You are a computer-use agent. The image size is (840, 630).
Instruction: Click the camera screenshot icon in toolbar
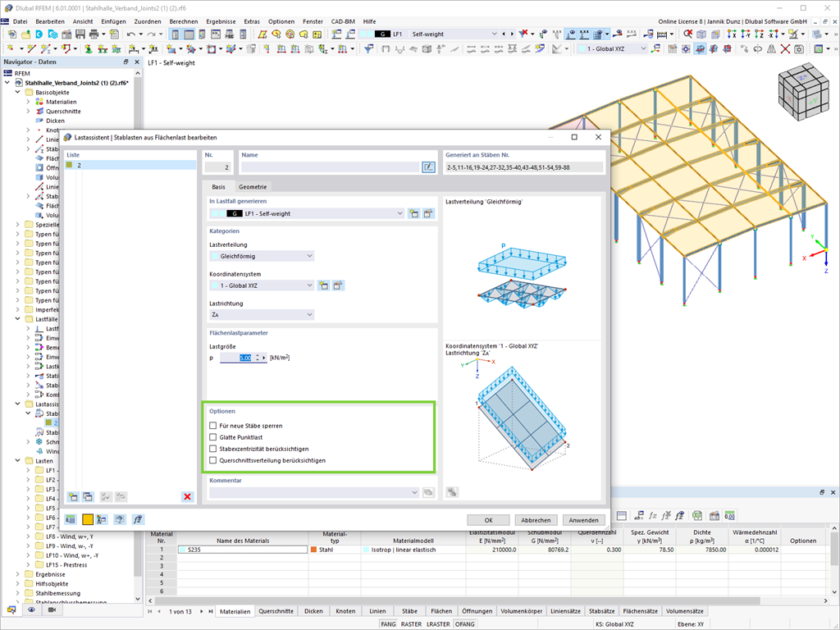798,48
